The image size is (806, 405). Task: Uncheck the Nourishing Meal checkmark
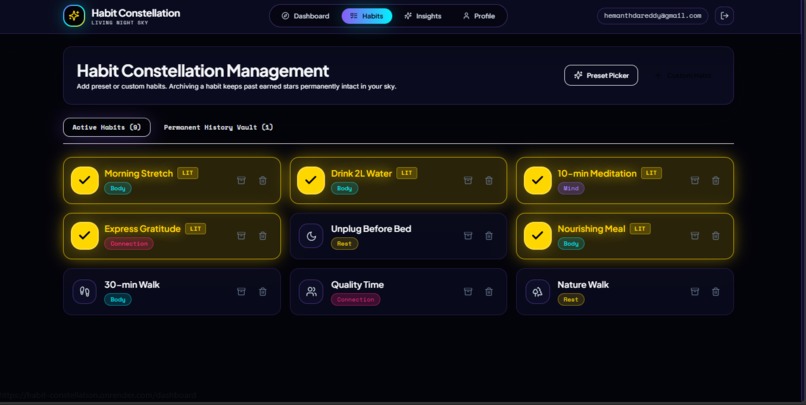click(538, 236)
